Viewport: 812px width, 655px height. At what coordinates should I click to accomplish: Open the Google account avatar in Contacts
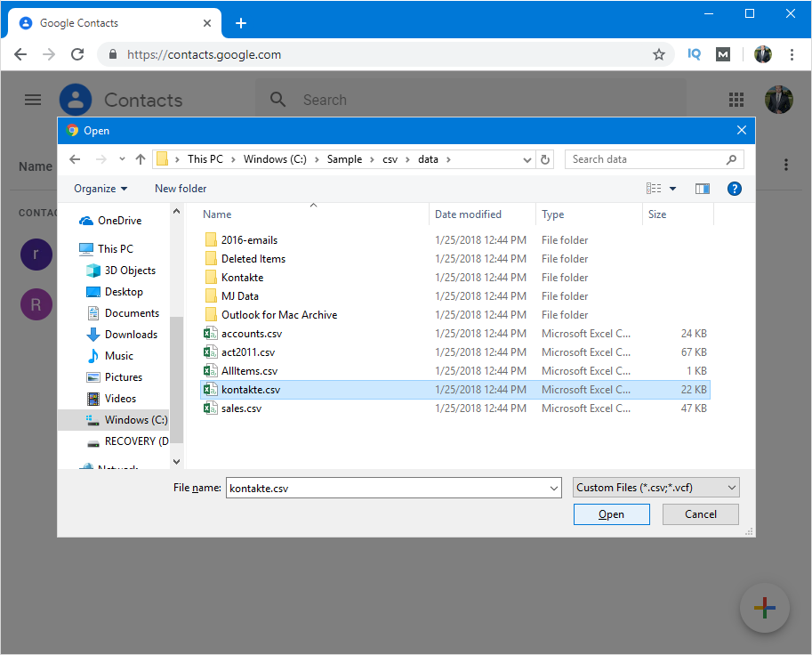coord(779,100)
